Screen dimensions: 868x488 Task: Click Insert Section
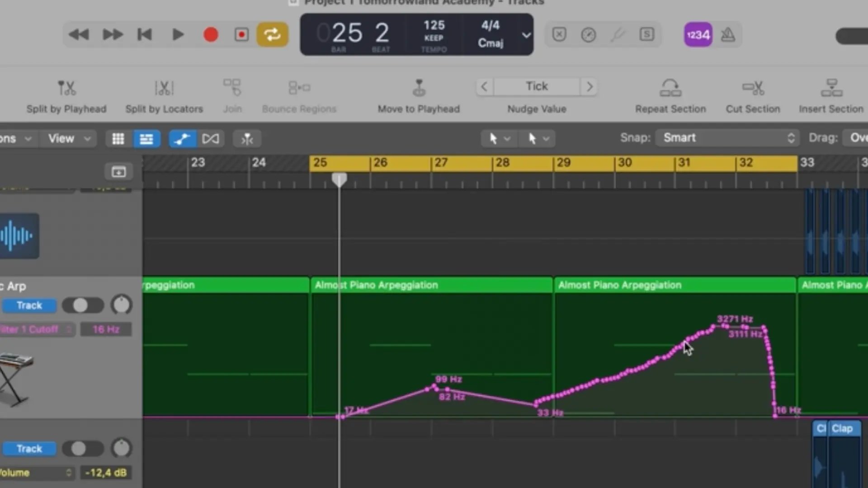(831, 96)
